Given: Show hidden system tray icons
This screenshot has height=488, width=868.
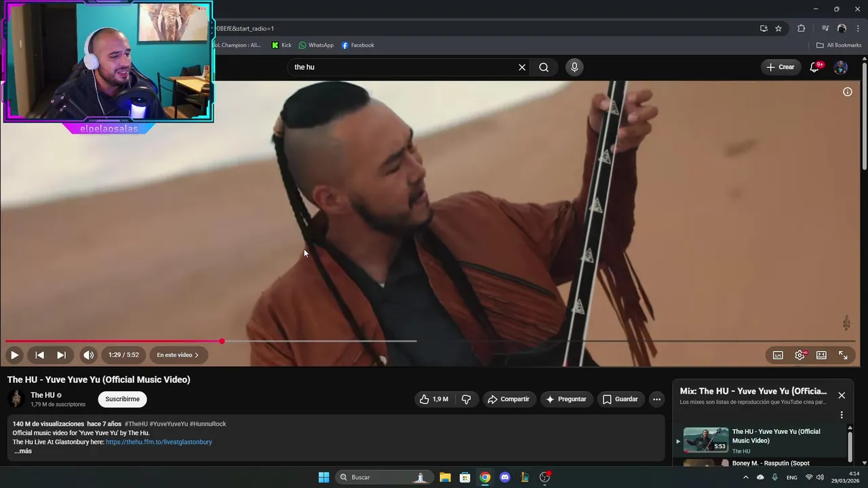Looking at the screenshot, I should tap(745, 477).
